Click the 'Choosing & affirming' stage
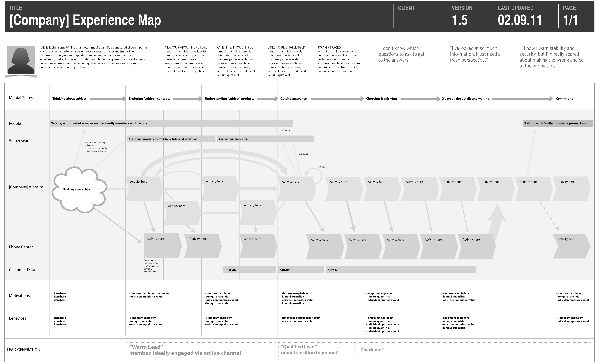599x364 pixels. point(381,99)
